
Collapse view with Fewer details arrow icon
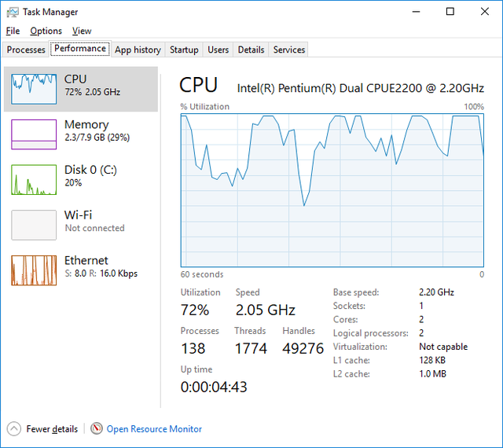(14, 429)
